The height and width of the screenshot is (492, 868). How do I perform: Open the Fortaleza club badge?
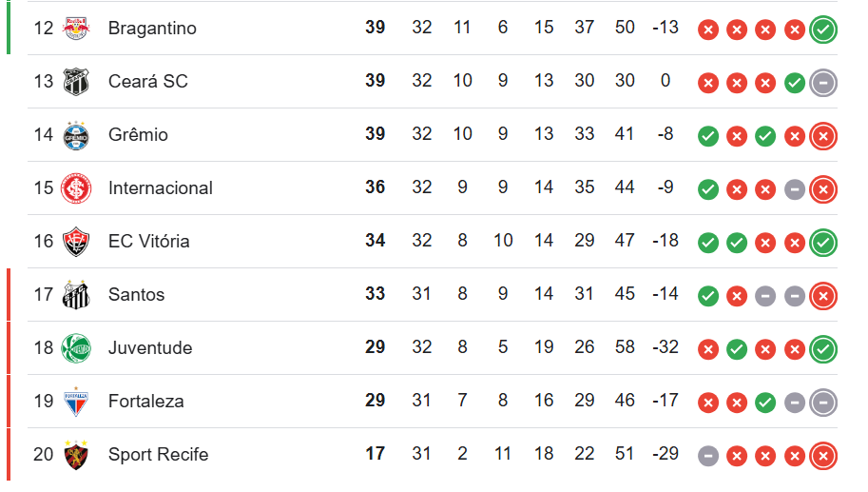point(76,402)
